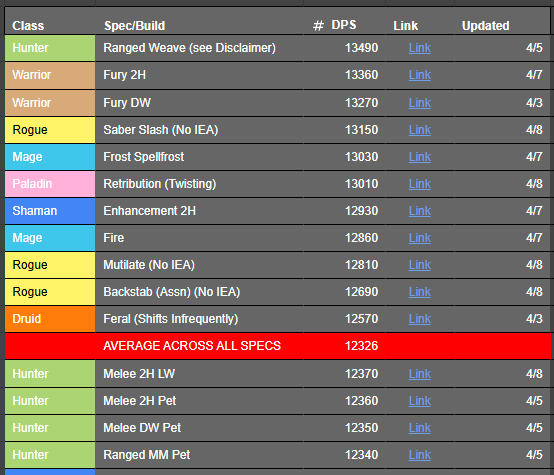Select the DPS value 12930

coord(361,211)
